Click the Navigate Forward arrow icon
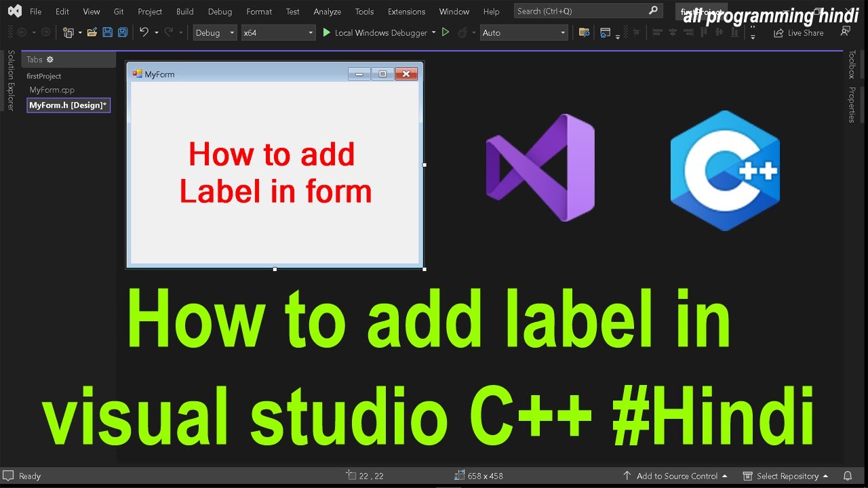 point(45,33)
